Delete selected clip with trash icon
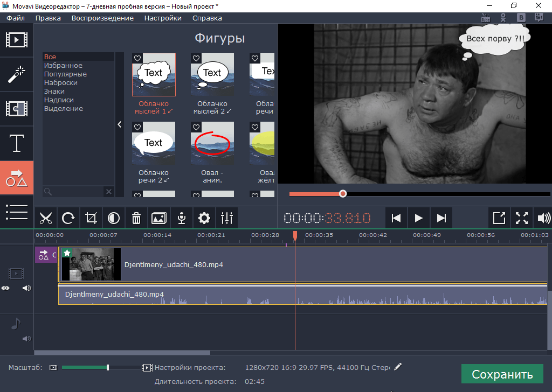Screen dimensions: 552x392 [x=136, y=218]
